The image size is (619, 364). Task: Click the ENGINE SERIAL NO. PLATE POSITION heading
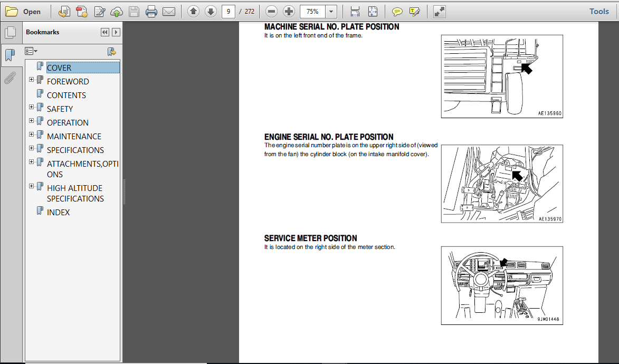pyautogui.click(x=329, y=137)
